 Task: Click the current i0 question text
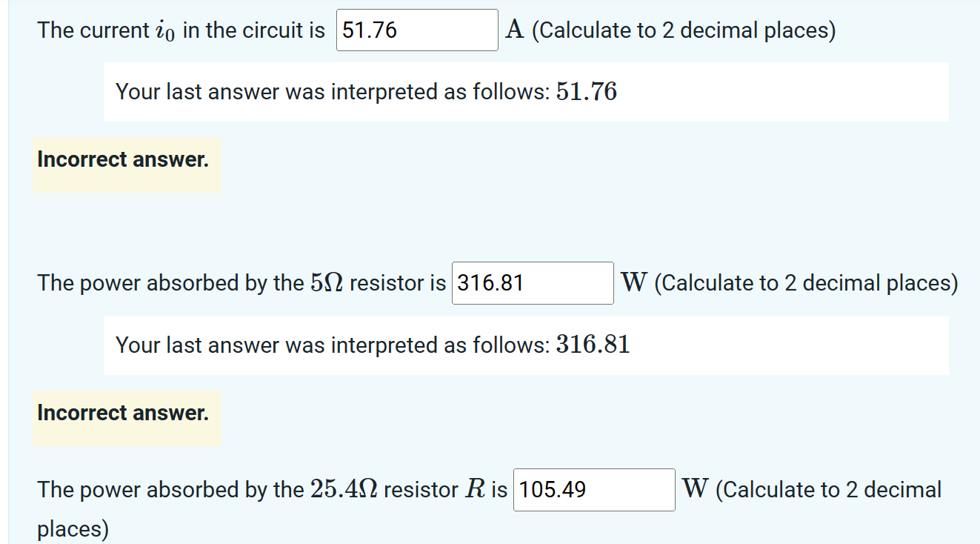click(181, 30)
